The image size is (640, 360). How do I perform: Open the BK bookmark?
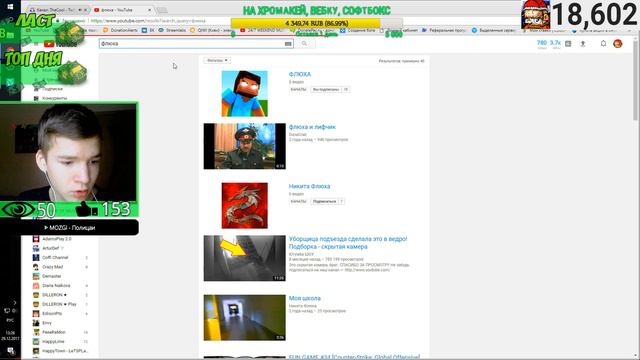pos(148,30)
